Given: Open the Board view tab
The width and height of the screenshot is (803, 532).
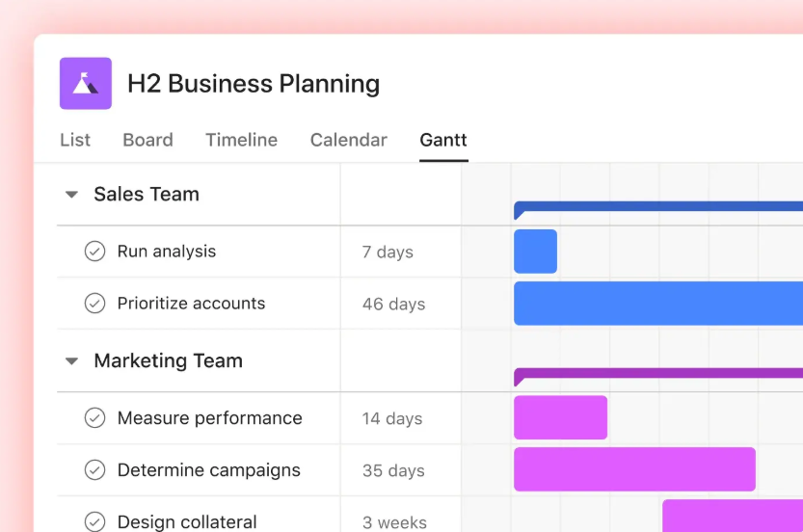Looking at the screenshot, I should tap(147, 140).
